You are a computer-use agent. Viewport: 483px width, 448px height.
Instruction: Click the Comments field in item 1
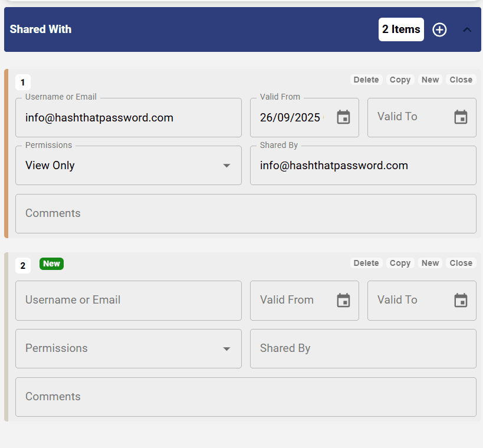[245, 213]
